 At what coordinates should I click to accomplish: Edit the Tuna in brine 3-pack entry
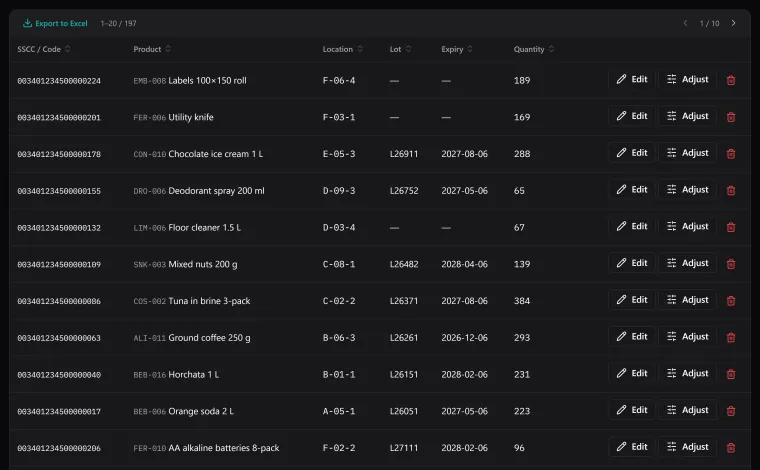632,300
